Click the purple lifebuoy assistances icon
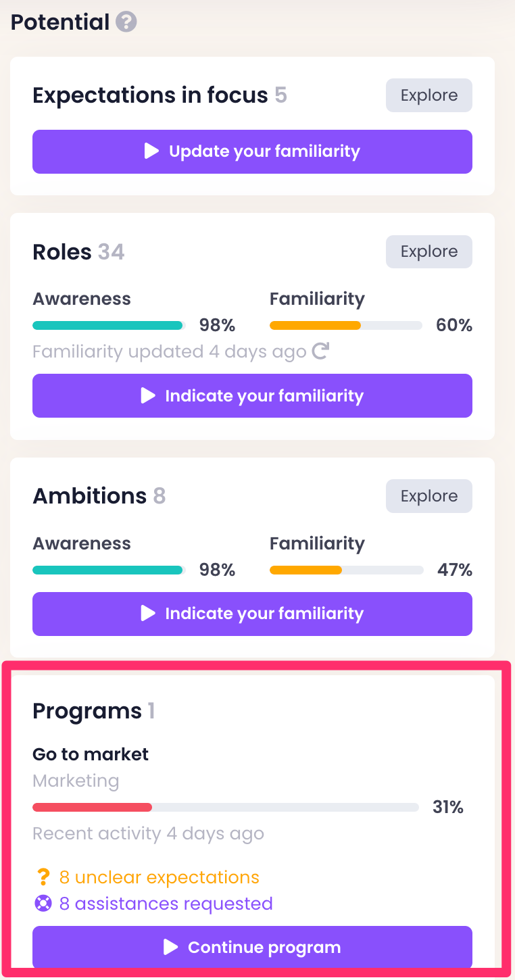This screenshot has width=515, height=980. (43, 904)
